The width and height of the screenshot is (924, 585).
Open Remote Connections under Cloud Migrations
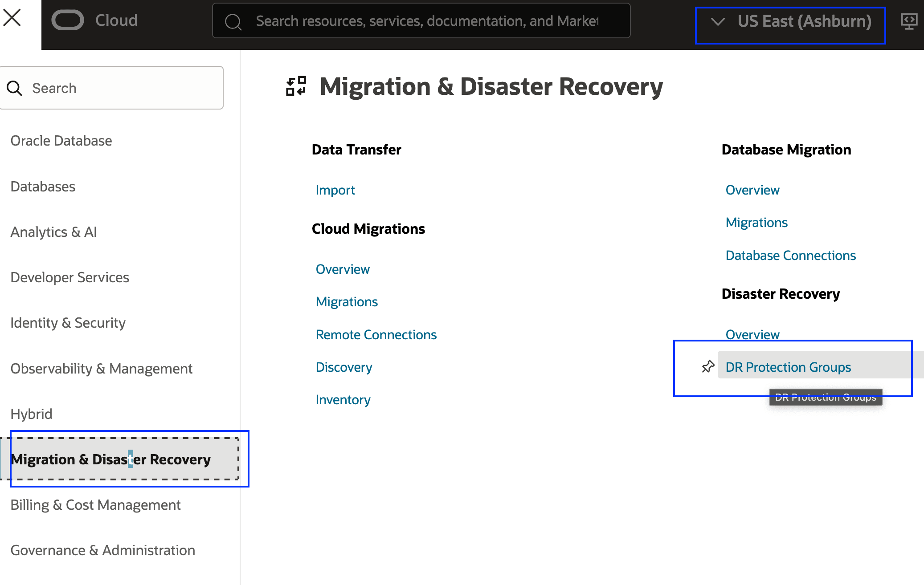(376, 335)
